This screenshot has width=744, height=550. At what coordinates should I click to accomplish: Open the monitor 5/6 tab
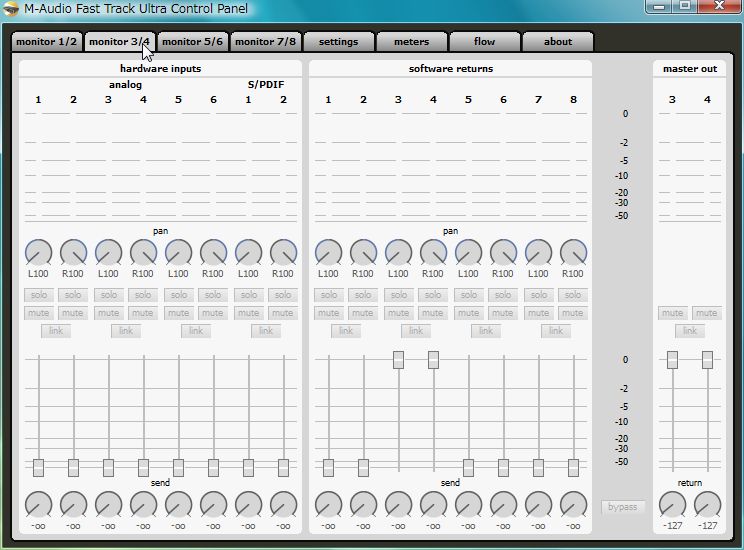[193, 42]
